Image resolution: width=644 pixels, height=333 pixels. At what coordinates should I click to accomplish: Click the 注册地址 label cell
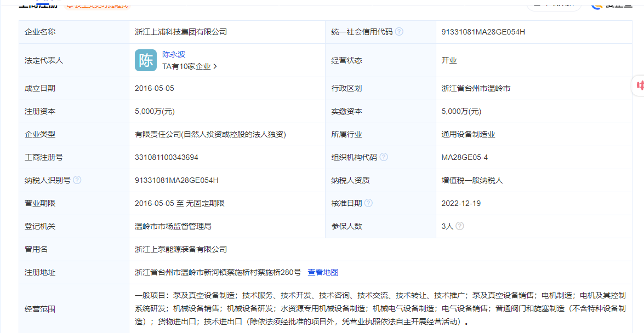coord(74,272)
